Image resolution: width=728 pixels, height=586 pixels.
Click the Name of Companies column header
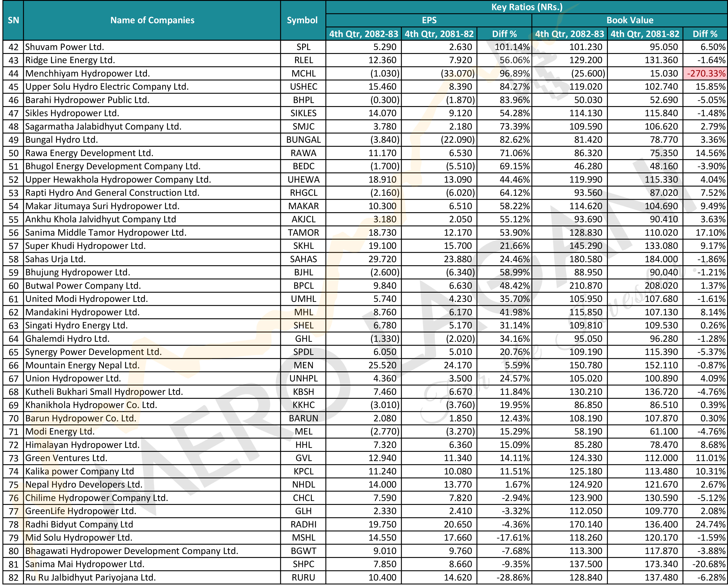point(152,20)
